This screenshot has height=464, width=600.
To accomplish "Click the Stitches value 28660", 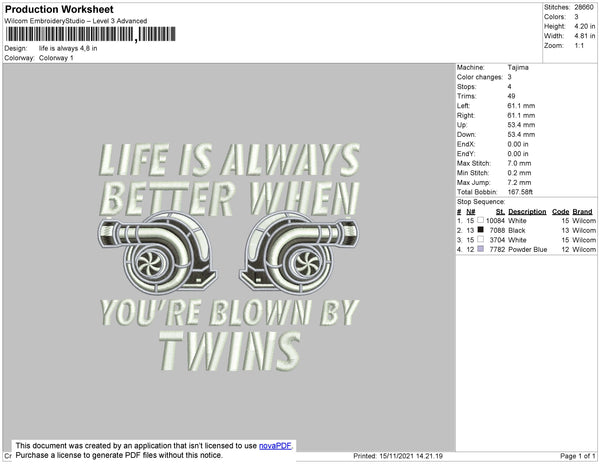I will pos(584,7).
